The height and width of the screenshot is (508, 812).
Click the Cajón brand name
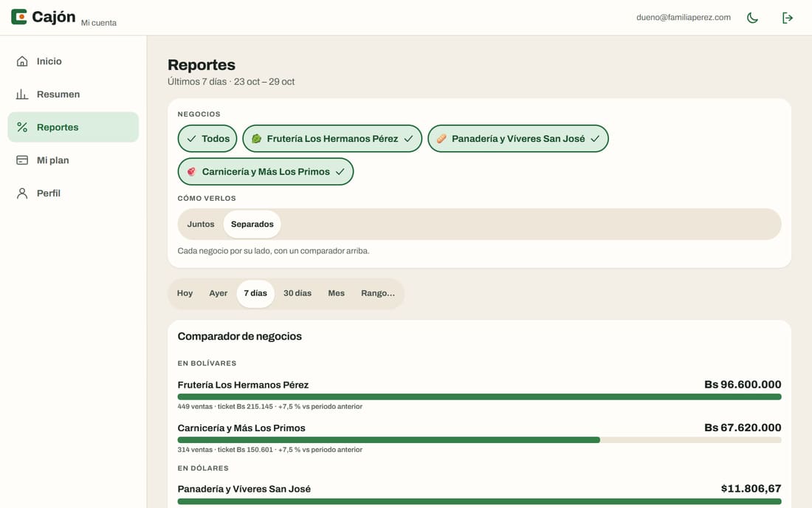(53, 17)
